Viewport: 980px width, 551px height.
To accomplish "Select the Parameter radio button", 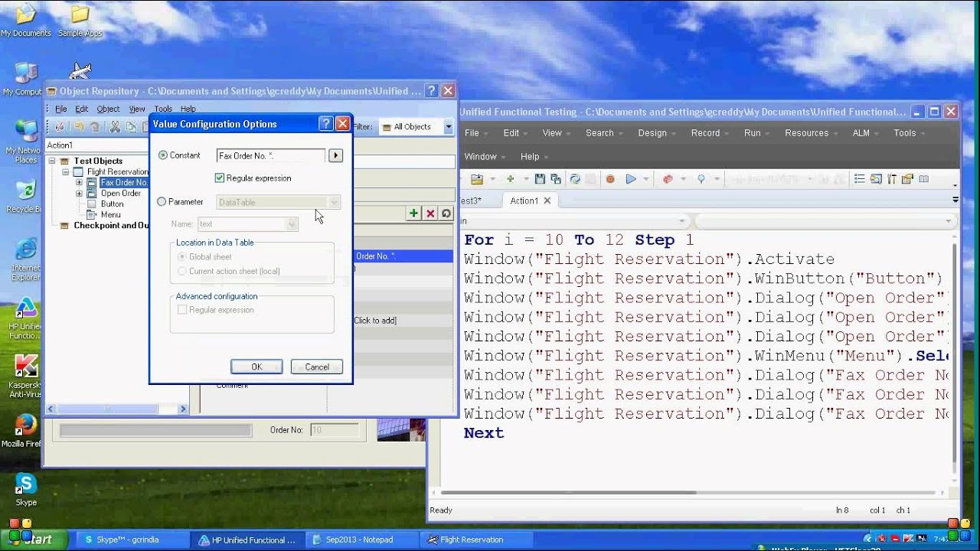I will point(162,202).
